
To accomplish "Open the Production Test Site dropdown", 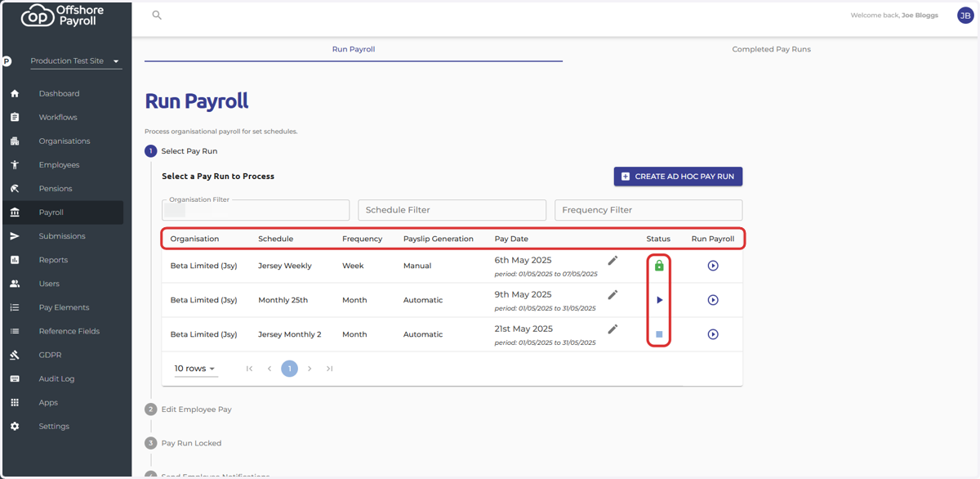I will tap(76, 61).
